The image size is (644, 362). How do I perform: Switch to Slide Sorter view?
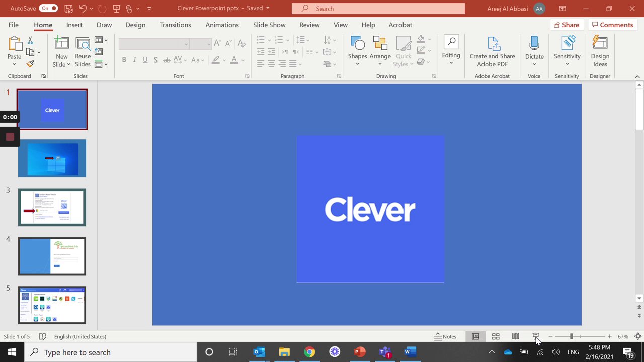pyautogui.click(x=496, y=336)
